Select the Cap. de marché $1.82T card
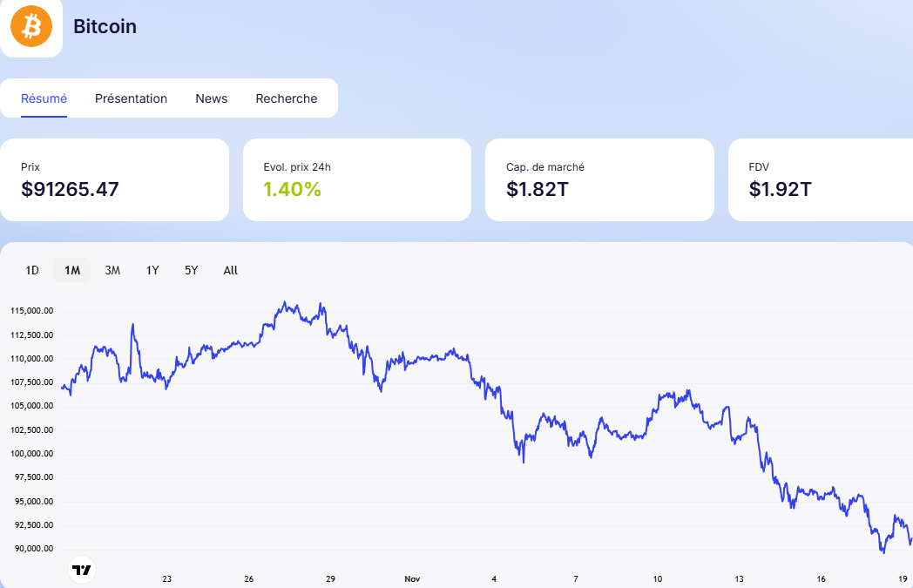 coord(599,179)
